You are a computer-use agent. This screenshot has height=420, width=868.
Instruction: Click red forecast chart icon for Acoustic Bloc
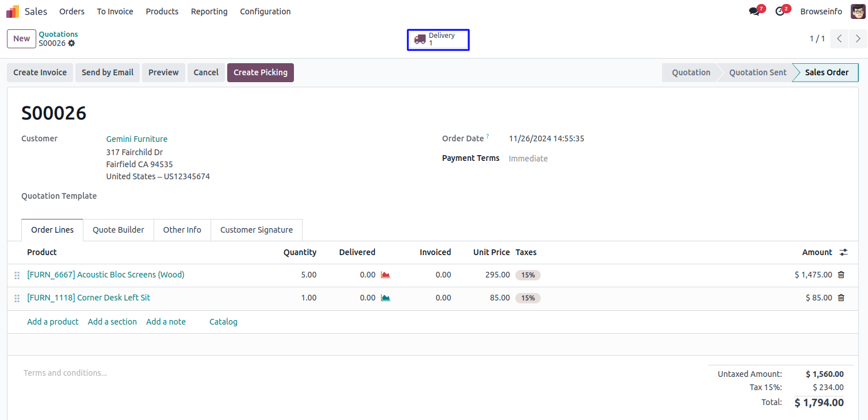coord(385,275)
